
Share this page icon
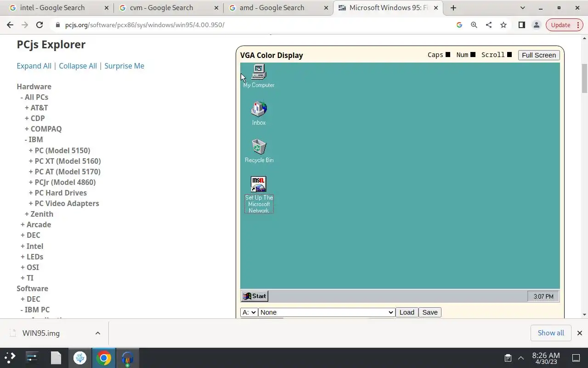coord(488,25)
